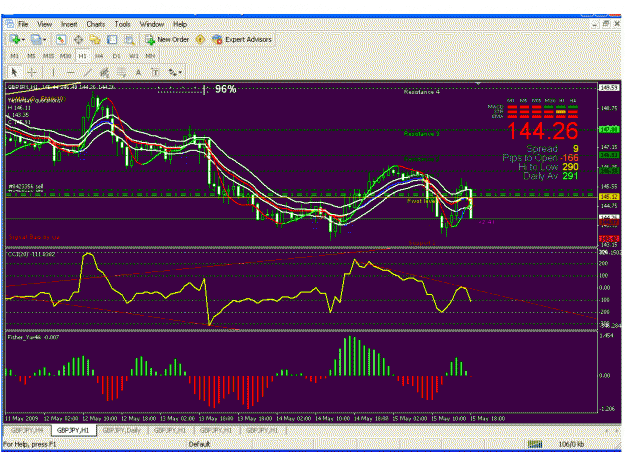Click the 106/0 kb traffic indicator

tap(571, 444)
